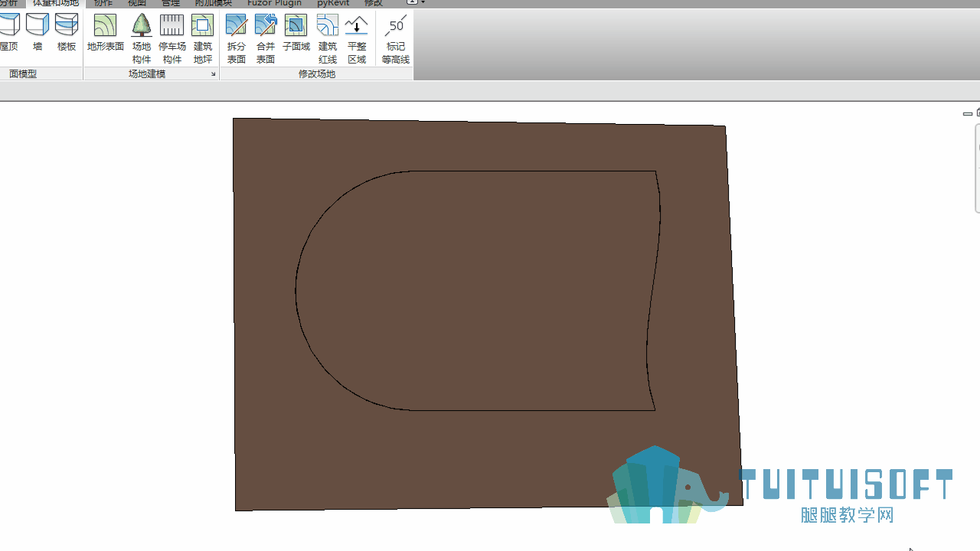Image resolution: width=980 pixels, height=551 pixels.
Task: Activate the 建筑地坪 building pad tool
Action: [x=202, y=38]
